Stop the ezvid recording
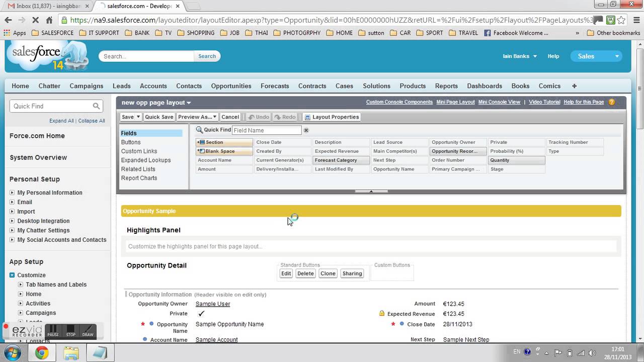The image size is (644, 362). tap(70, 331)
